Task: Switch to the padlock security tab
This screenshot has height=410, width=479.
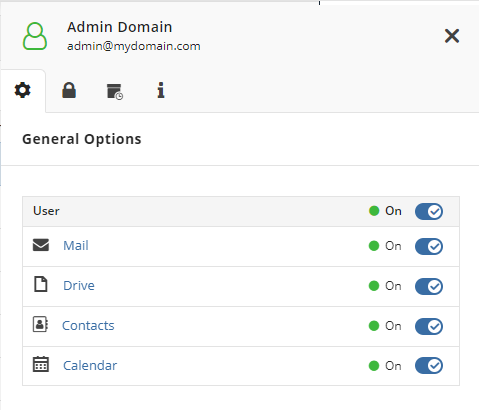Action: (x=69, y=90)
